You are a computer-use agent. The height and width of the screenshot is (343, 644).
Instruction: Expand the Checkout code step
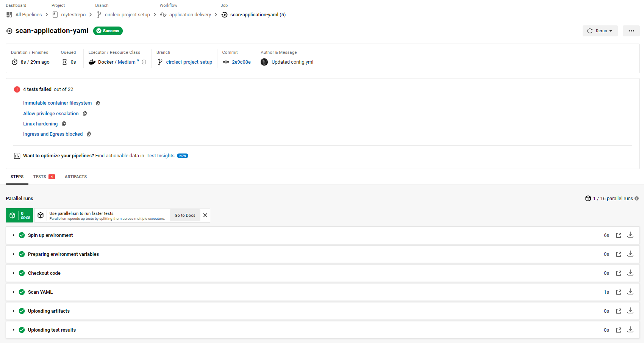coord(13,273)
